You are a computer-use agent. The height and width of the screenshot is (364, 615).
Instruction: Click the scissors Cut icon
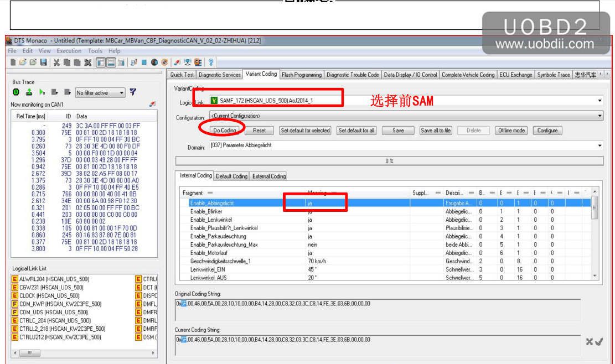[57, 63]
